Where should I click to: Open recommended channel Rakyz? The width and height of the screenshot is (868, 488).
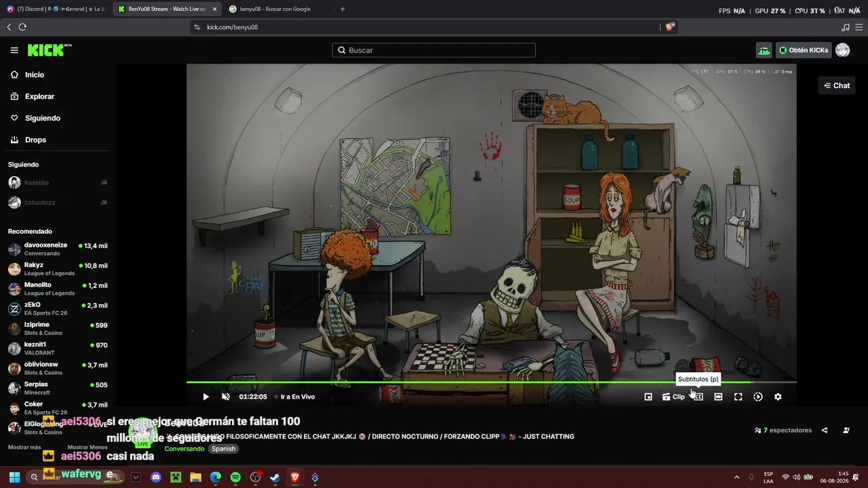(58, 269)
